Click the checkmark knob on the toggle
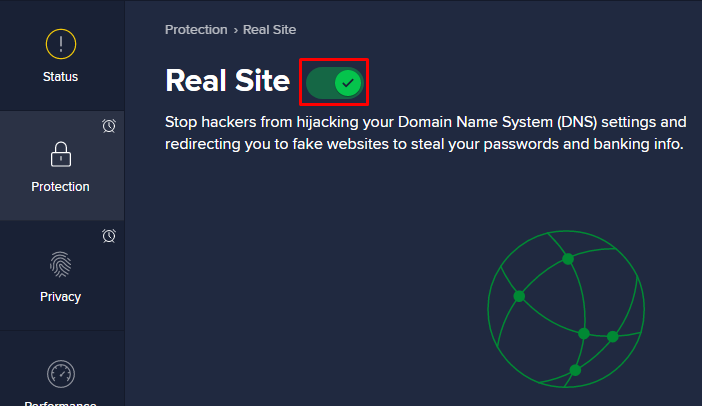 (348, 83)
